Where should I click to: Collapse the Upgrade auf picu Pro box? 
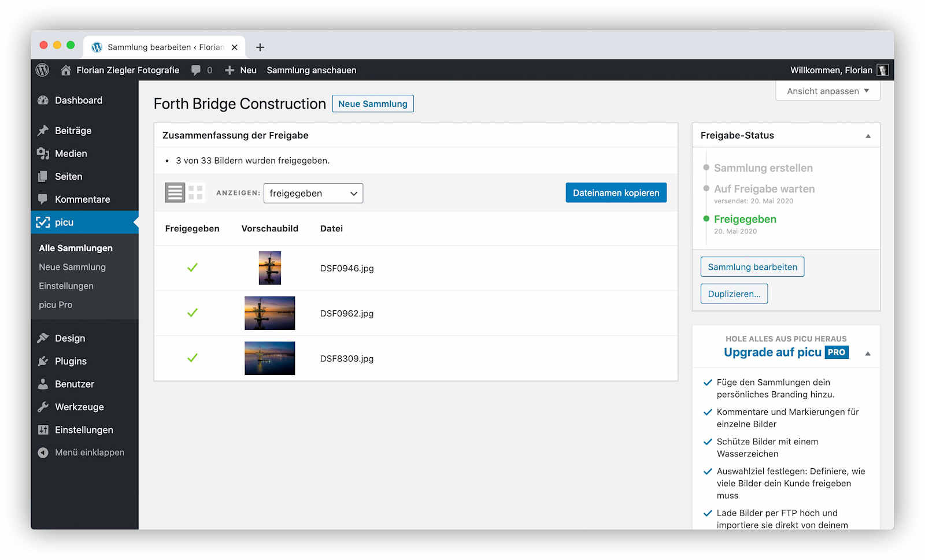click(x=867, y=353)
